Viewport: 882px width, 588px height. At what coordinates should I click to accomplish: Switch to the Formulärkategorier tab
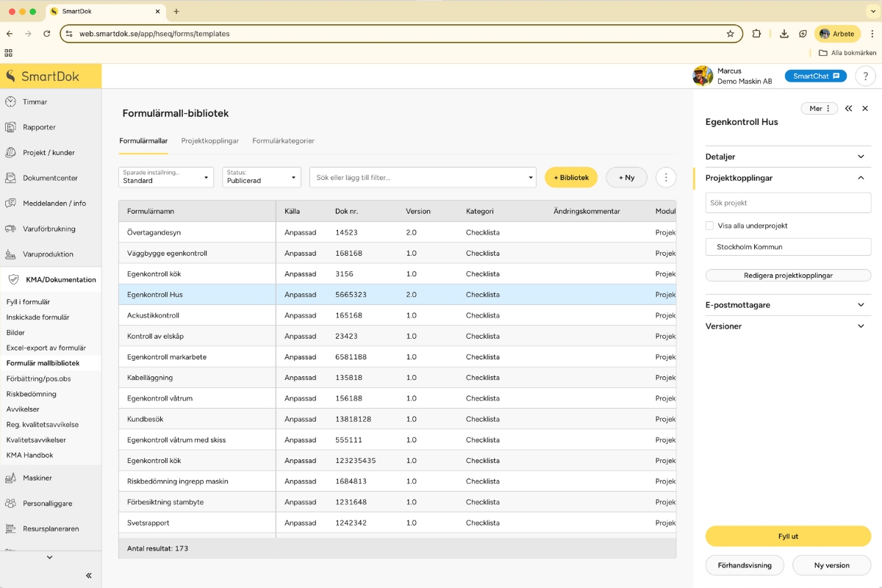283,141
